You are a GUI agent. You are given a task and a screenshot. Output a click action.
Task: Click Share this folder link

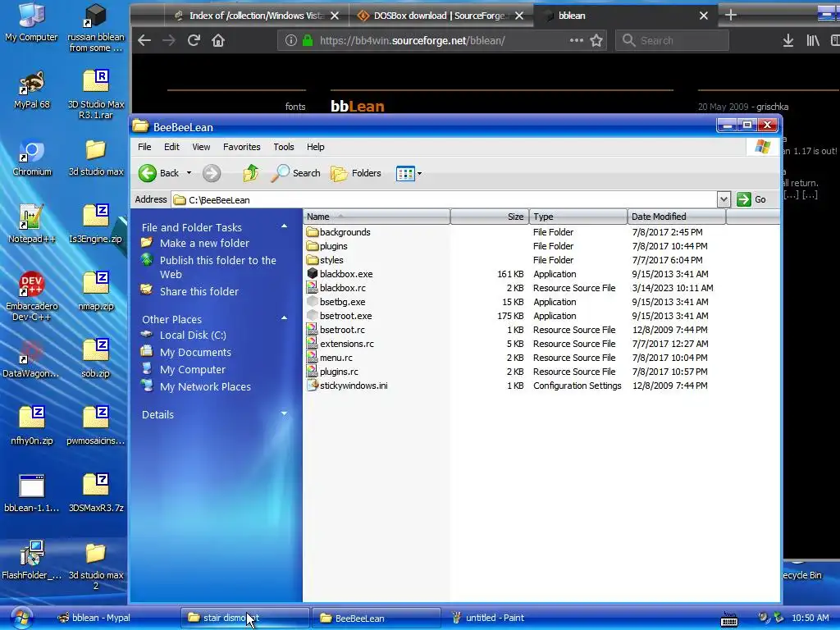pos(199,291)
